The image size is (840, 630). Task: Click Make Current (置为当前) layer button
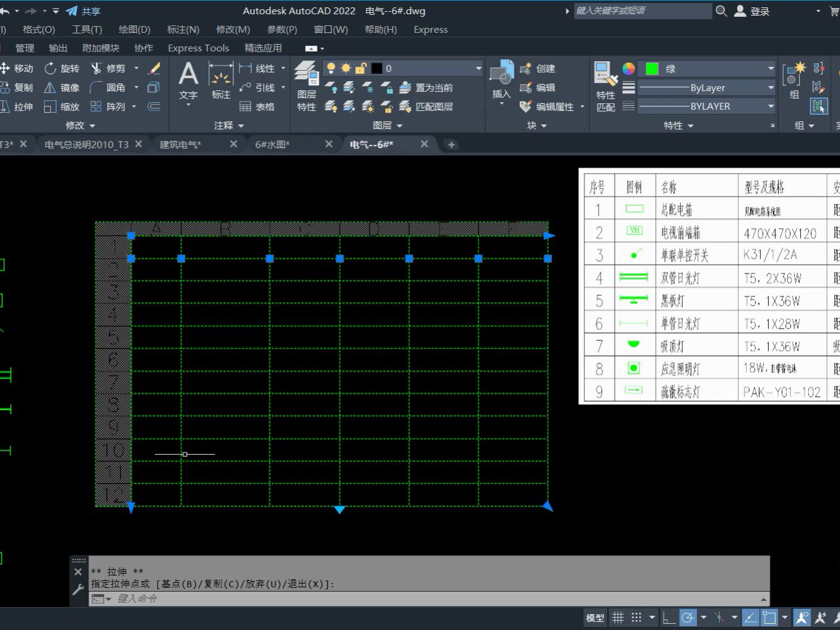click(426, 87)
